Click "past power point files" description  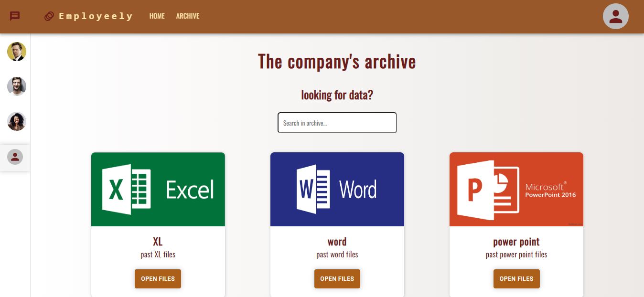(516, 255)
